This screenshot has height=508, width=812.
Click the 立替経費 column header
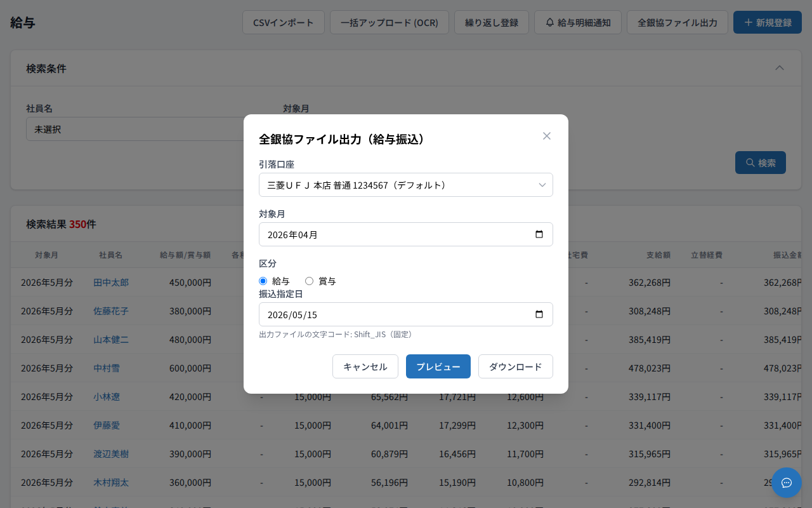pos(707,255)
